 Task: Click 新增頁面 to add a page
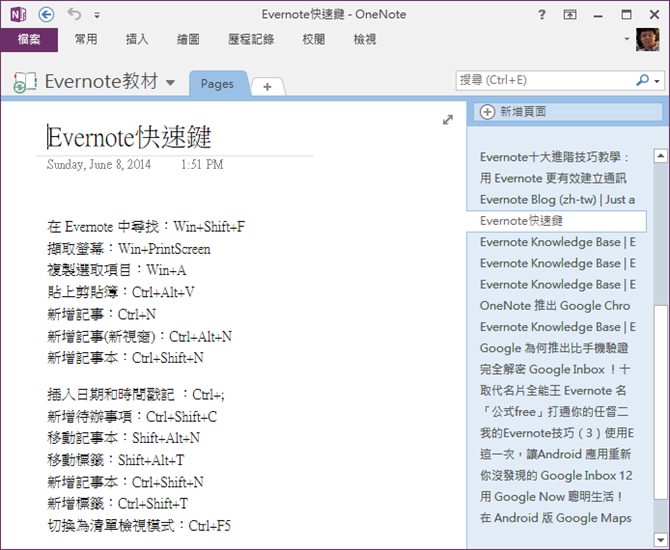tap(567, 112)
